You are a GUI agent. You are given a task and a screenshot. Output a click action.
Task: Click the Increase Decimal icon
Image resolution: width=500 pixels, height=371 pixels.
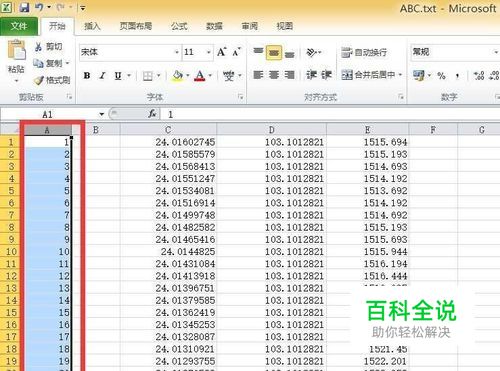point(479,76)
